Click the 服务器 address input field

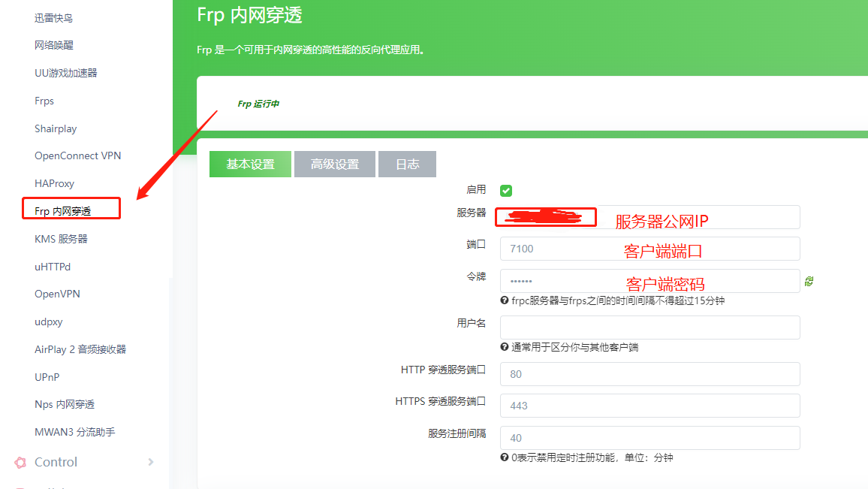650,217
